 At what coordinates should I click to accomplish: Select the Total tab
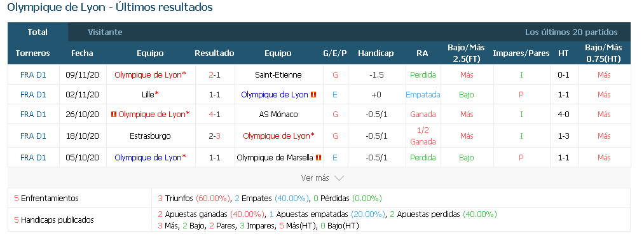(x=38, y=32)
